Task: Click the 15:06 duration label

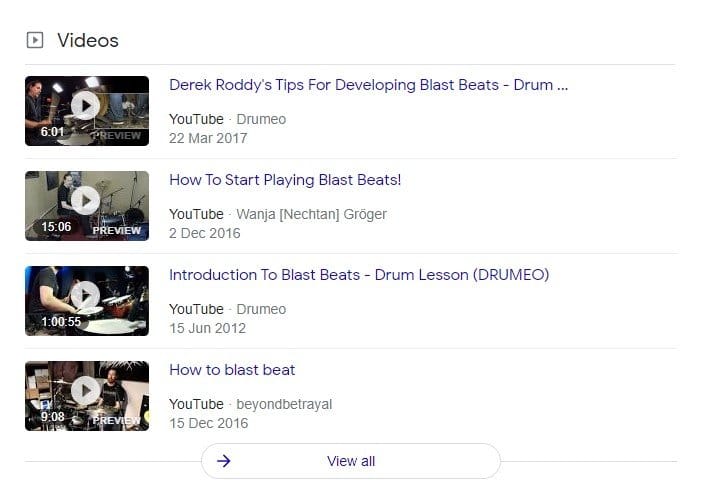Action: click(x=56, y=227)
